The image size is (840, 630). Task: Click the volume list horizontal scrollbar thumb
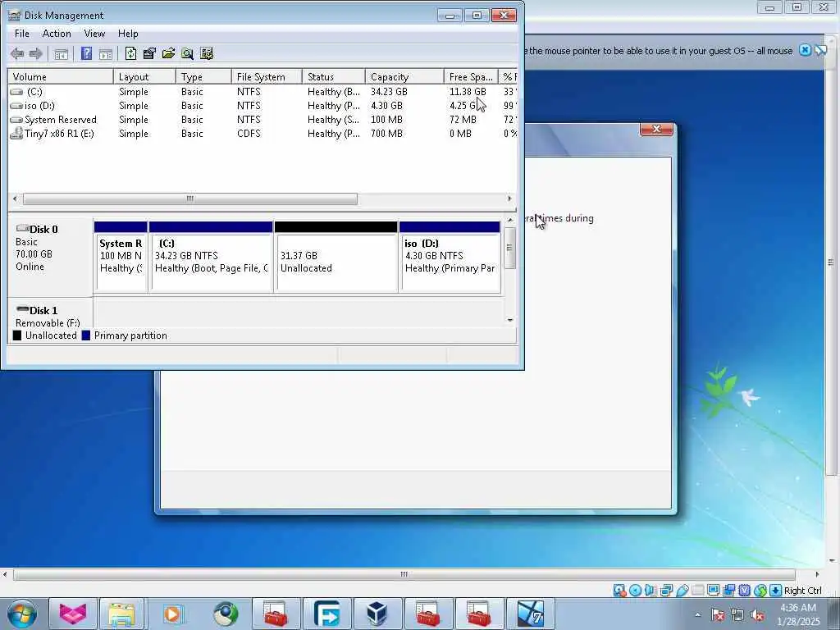[190, 199]
